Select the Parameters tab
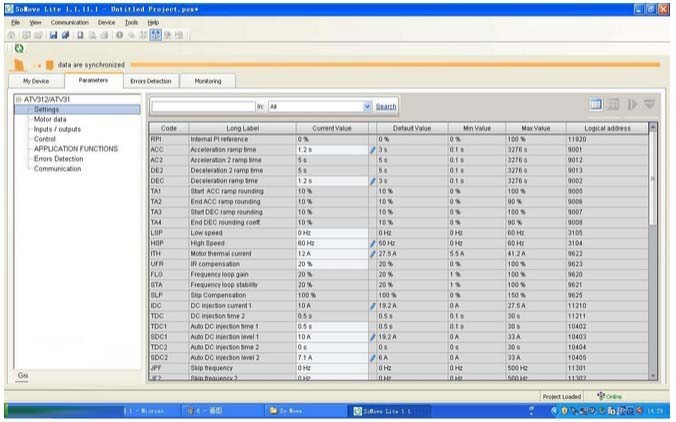676x422 pixels. click(94, 80)
